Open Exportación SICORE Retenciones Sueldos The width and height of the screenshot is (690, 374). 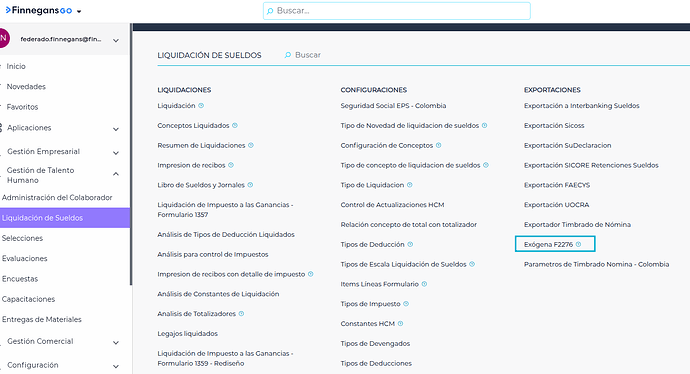(x=591, y=165)
